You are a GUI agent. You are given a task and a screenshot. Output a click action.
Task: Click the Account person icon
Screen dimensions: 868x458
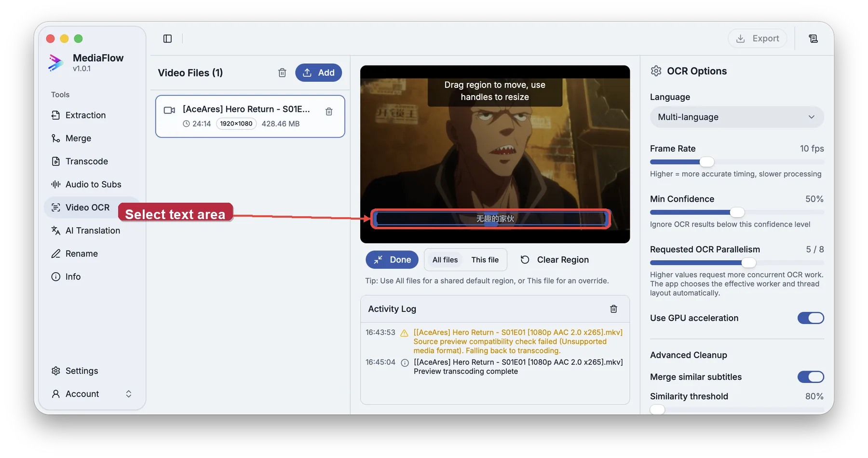[56, 394]
